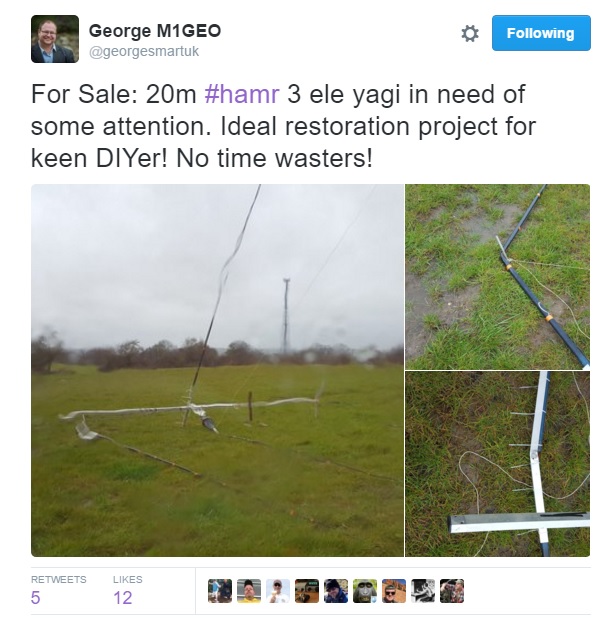This screenshot has height=622, width=616.
Task: Open the top-right bent boom photo
Action: coord(497,276)
